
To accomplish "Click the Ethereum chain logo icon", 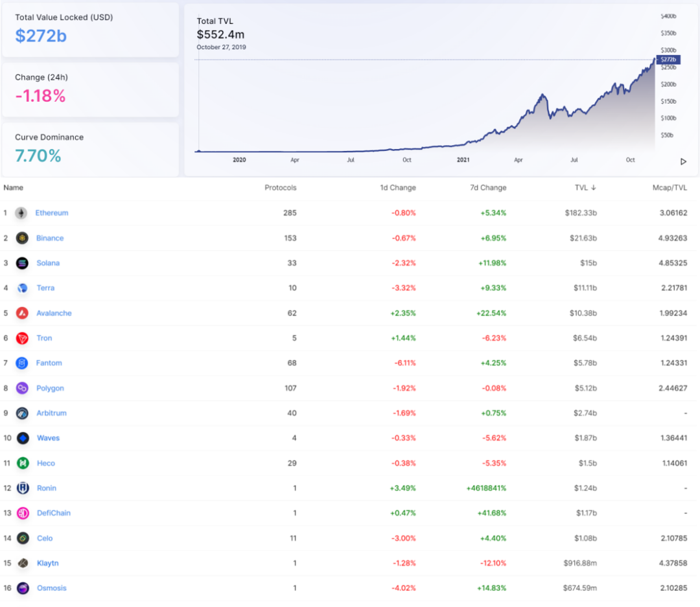I will pyautogui.click(x=21, y=213).
